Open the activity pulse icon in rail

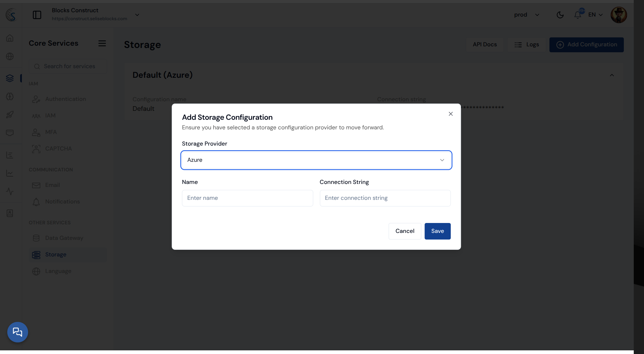click(10, 191)
